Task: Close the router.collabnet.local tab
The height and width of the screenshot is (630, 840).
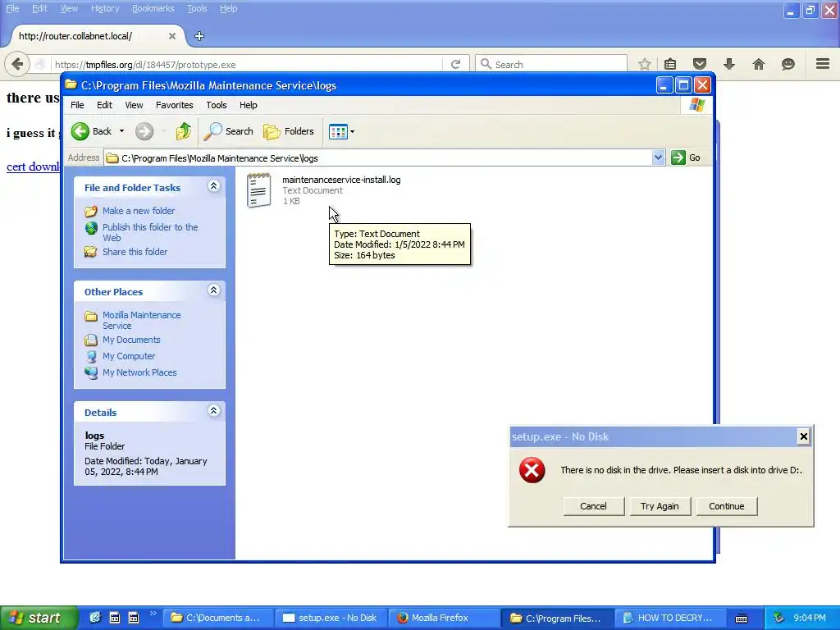Action: (x=172, y=36)
